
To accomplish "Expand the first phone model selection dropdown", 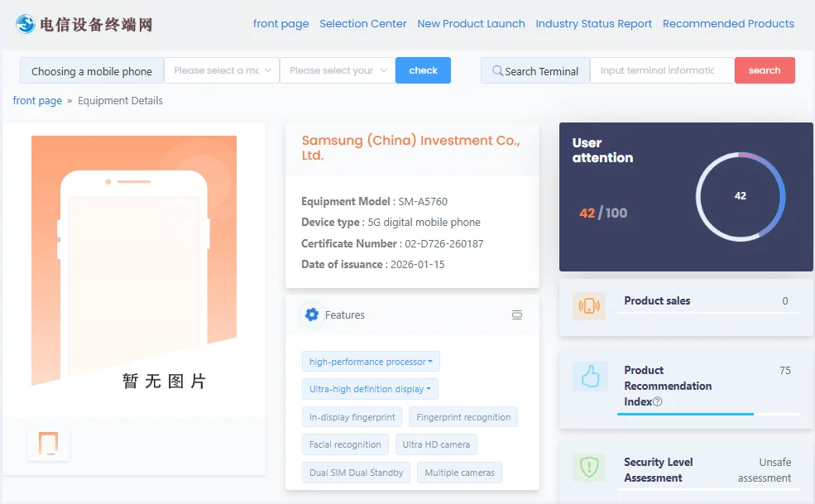I will [221, 70].
